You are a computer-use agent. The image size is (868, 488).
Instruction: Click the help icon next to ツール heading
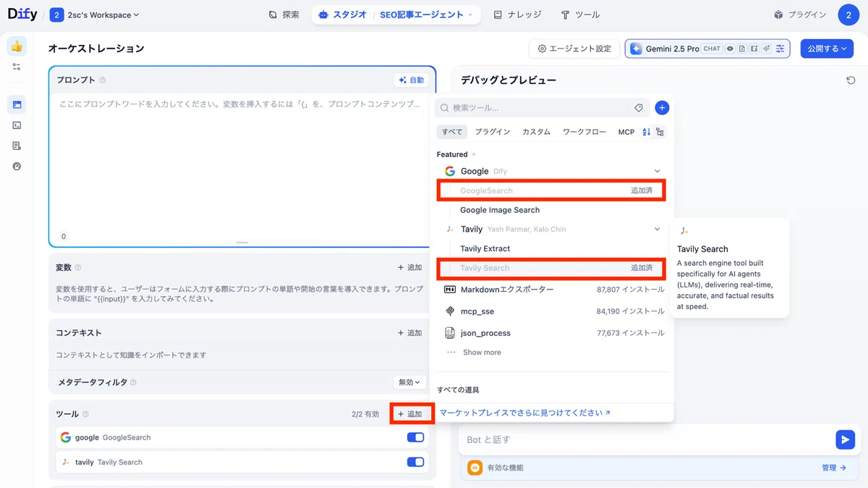(85, 414)
